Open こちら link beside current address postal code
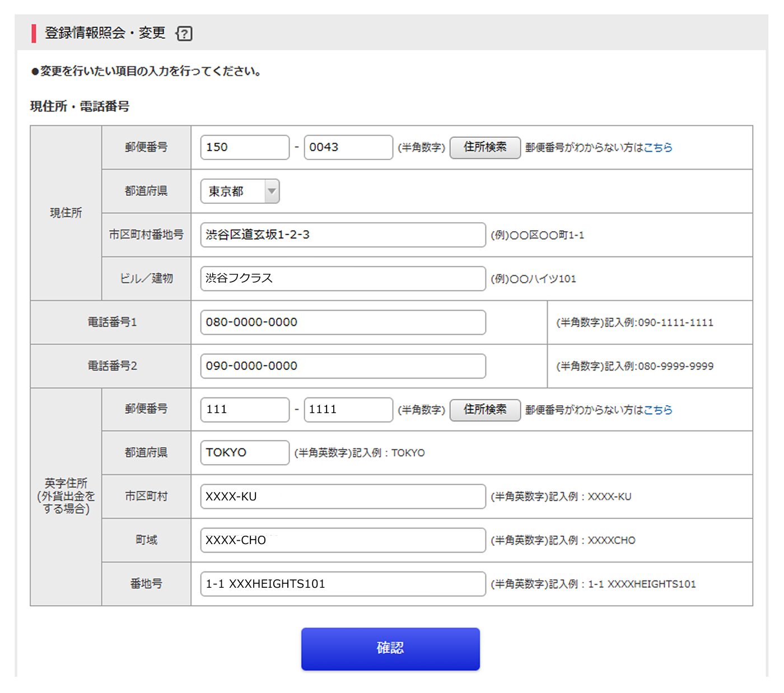784x693 pixels. coord(657,148)
